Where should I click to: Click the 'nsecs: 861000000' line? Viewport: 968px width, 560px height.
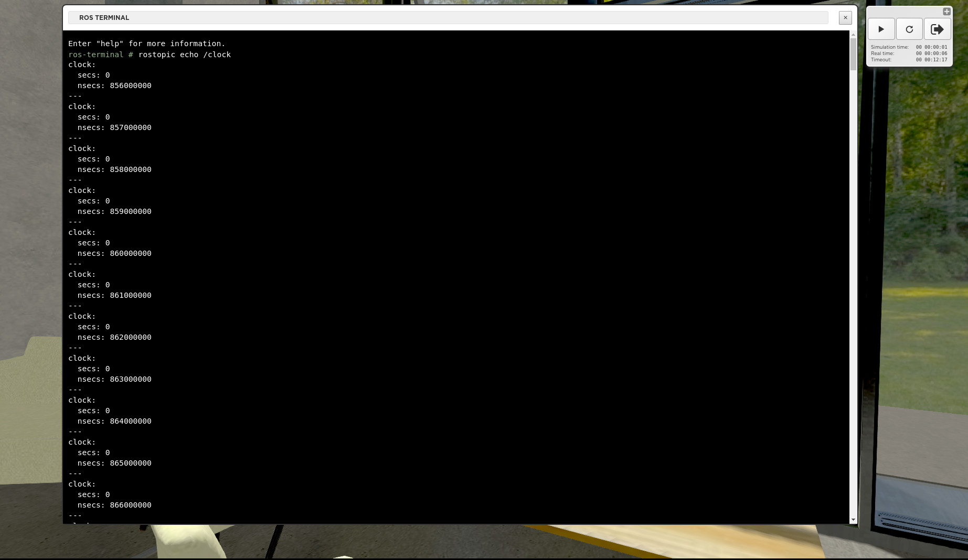point(114,296)
